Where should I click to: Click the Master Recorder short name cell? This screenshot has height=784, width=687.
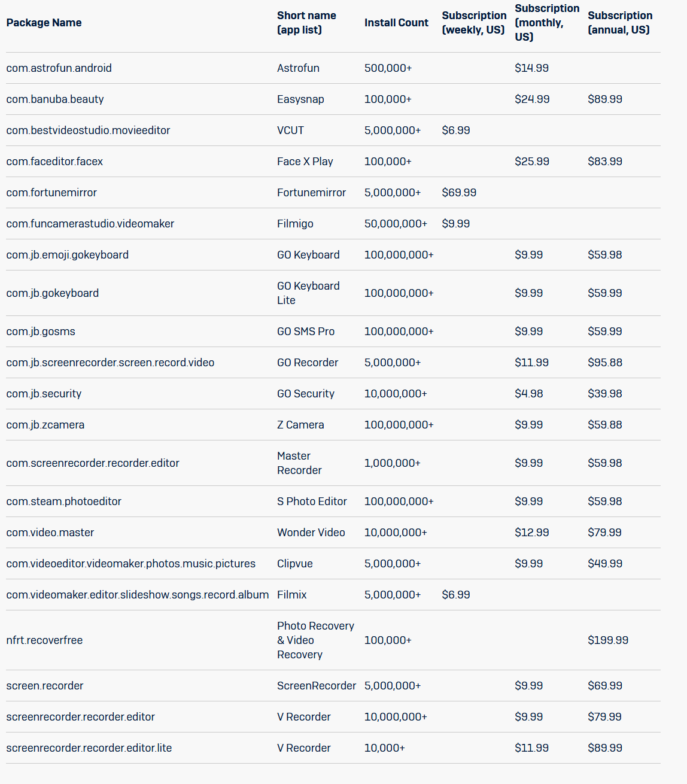299,463
